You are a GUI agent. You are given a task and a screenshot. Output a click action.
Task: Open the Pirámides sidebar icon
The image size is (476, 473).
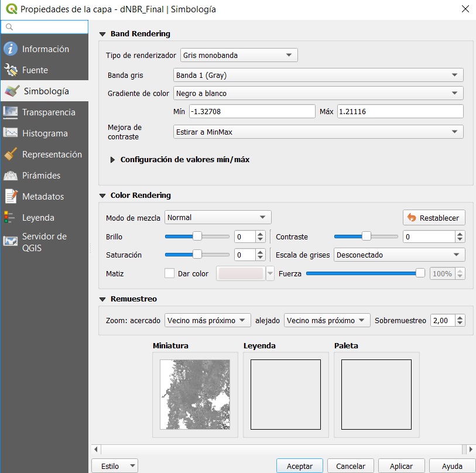coord(11,176)
